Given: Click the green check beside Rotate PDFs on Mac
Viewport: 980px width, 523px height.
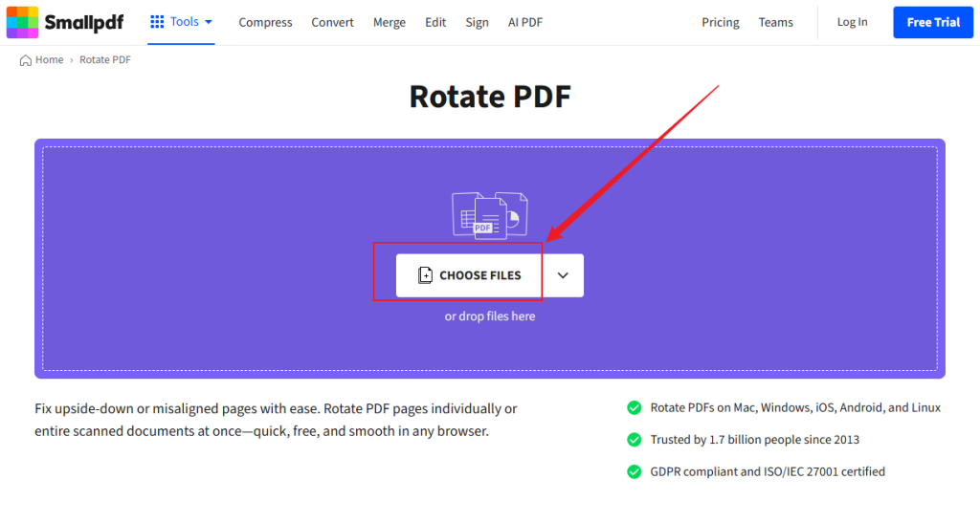Looking at the screenshot, I should point(635,407).
